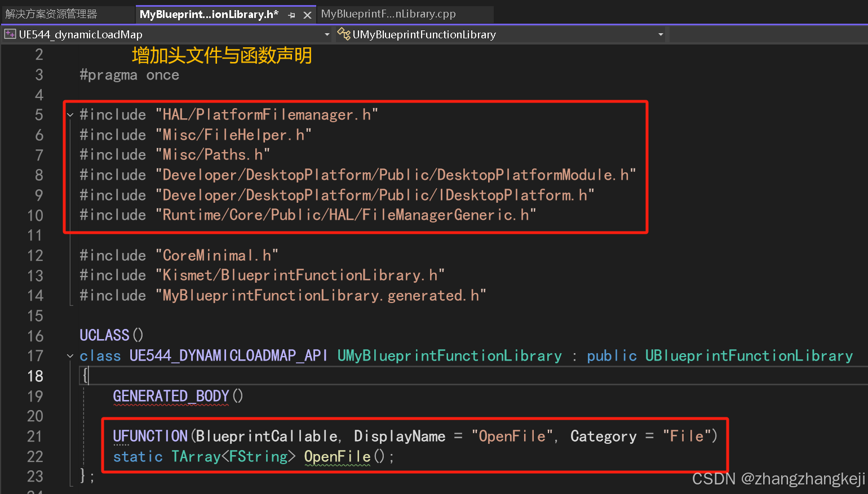Image resolution: width=868 pixels, height=494 pixels.
Task: Switch to the 解决方案资源管理器 tab
Action: coord(51,14)
